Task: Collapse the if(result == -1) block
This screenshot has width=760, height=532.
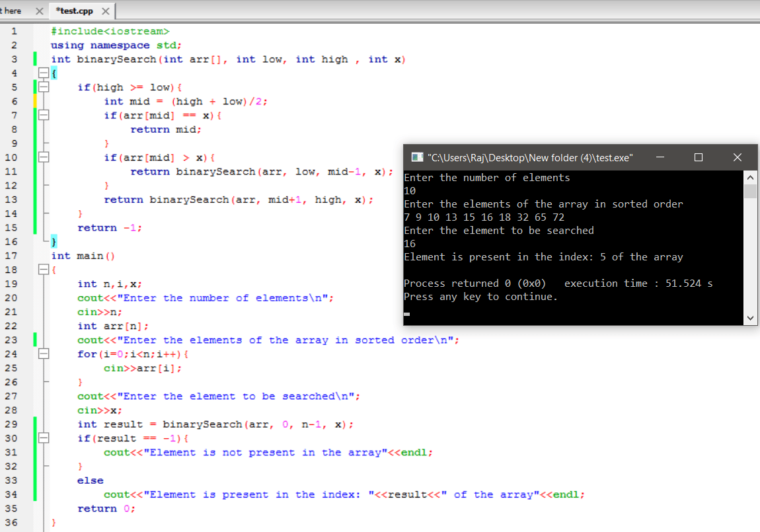Action: (x=43, y=437)
